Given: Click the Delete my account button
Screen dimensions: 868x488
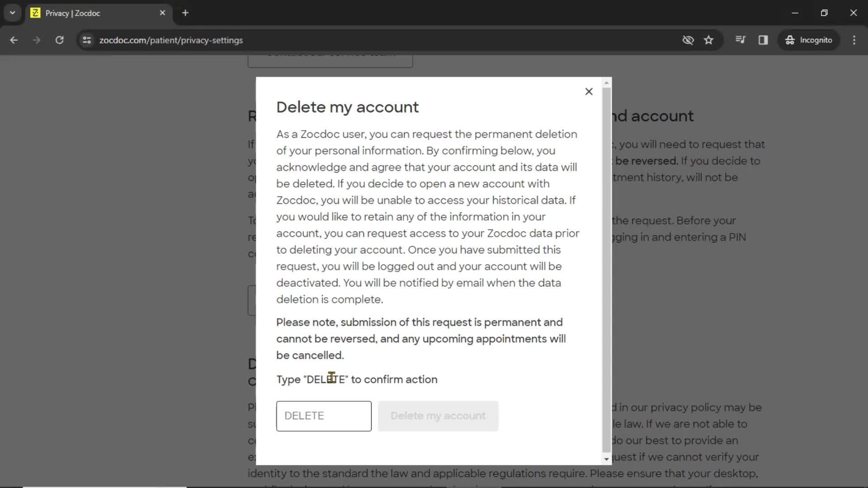Looking at the screenshot, I should pos(438,416).
